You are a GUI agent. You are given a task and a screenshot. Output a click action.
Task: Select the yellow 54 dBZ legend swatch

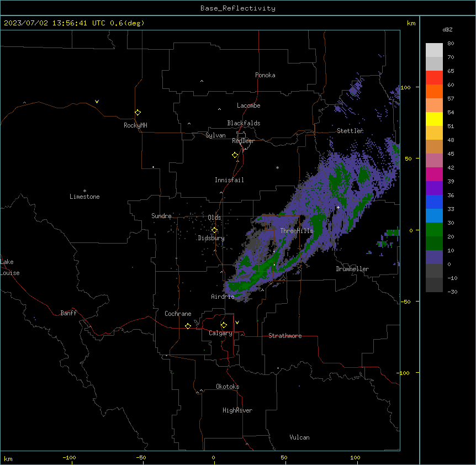coord(434,119)
